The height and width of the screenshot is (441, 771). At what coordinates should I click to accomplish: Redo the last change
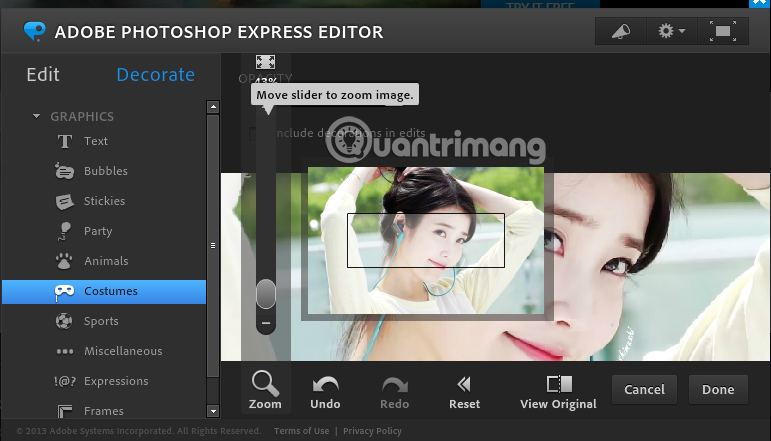[x=394, y=392]
